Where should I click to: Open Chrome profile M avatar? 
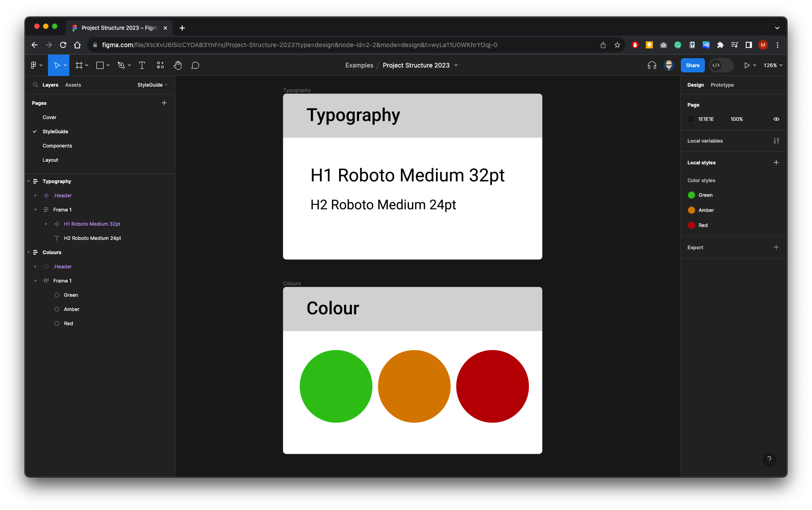click(x=763, y=45)
